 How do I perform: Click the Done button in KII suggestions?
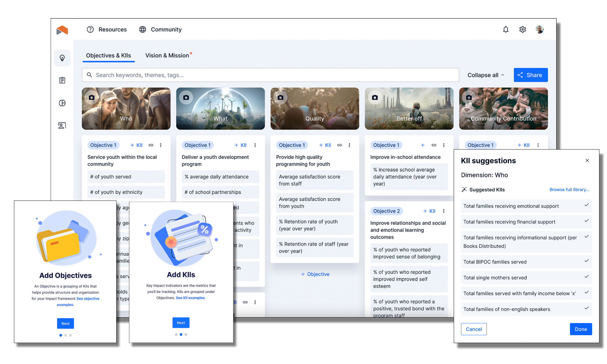[x=581, y=329]
